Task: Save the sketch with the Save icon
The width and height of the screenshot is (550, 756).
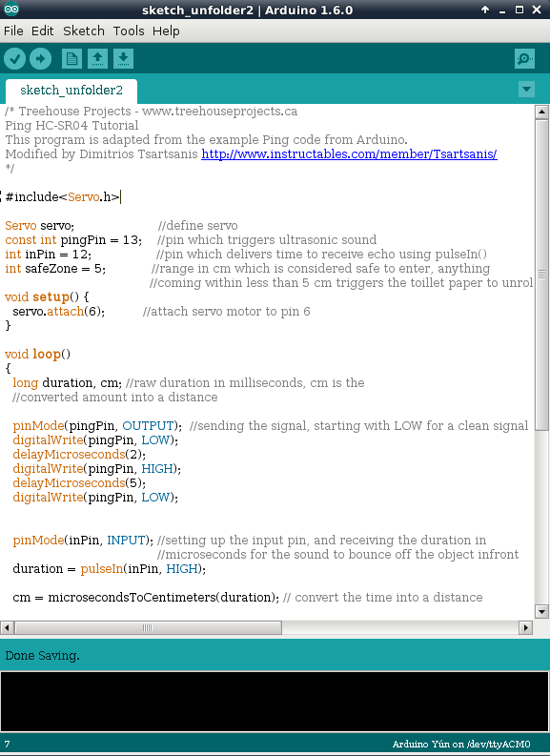Action: click(123, 59)
